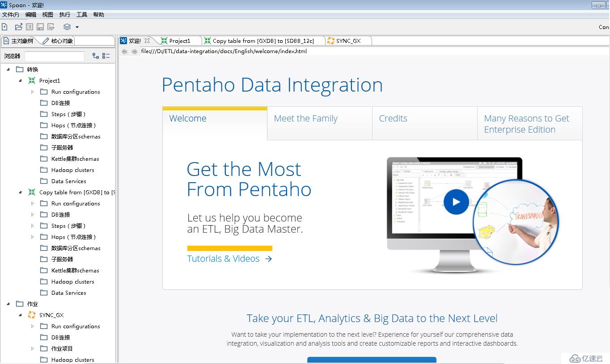Expand 作业项目 under SYNC_GX
Image resolution: width=610 pixels, height=364 pixels.
(32, 348)
